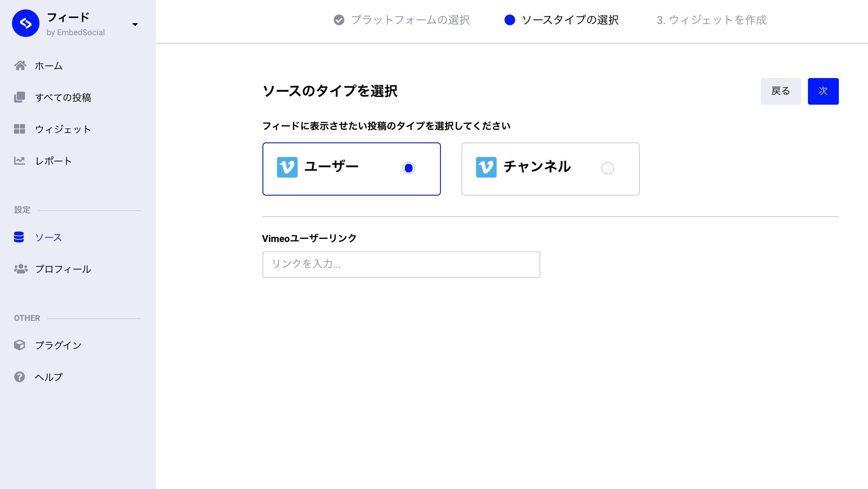Click the 戻る back button
Image resolution: width=868 pixels, height=489 pixels.
tap(781, 91)
